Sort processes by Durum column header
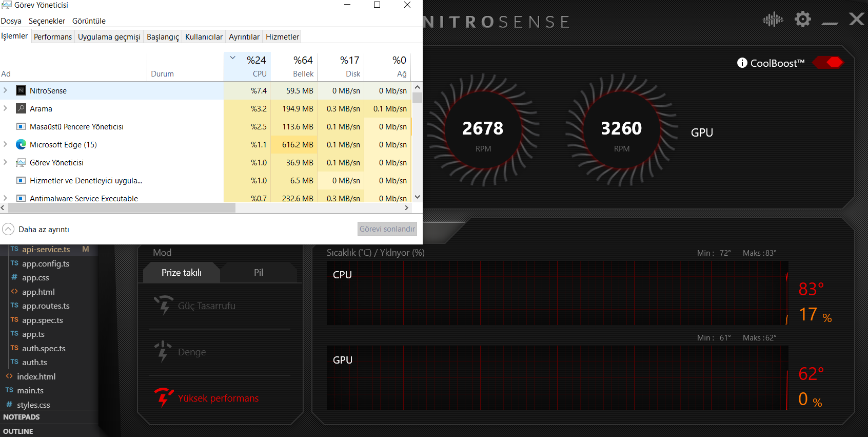 (x=185, y=67)
